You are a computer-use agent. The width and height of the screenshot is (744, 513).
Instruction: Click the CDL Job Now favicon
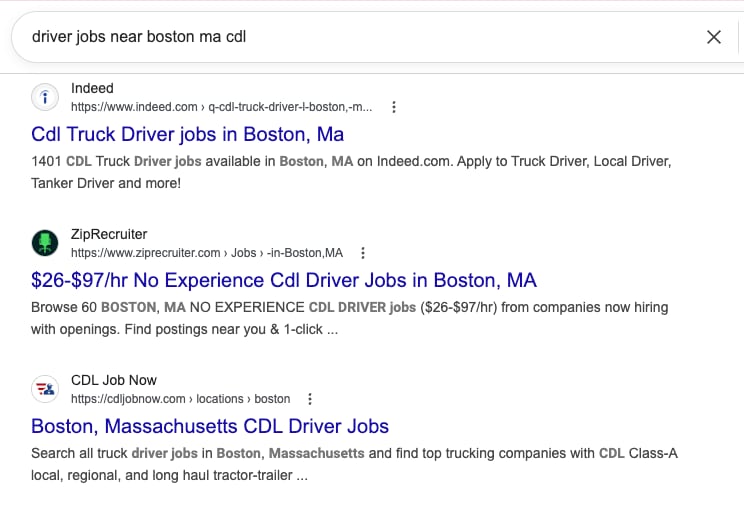45,389
